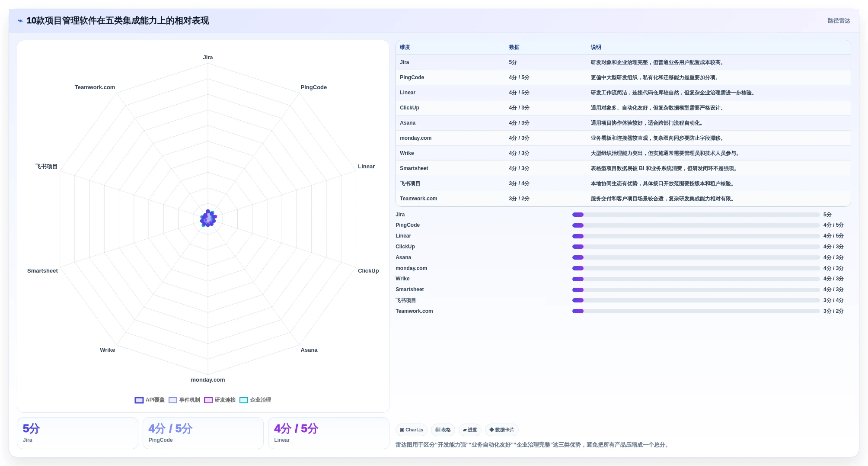Click the Teamwork.com table row name
The height and width of the screenshot is (466, 868).
pos(418,199)
